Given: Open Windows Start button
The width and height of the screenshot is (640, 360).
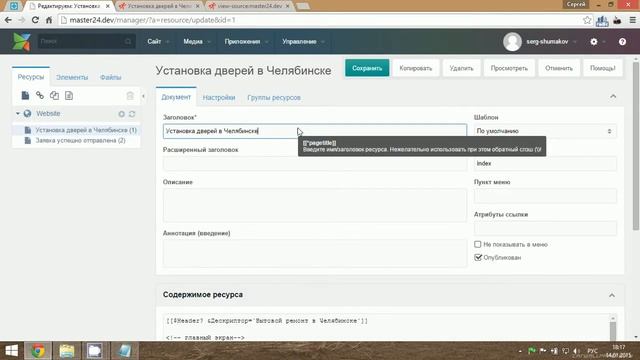Looking at the screenshot, I should (11, 351).
